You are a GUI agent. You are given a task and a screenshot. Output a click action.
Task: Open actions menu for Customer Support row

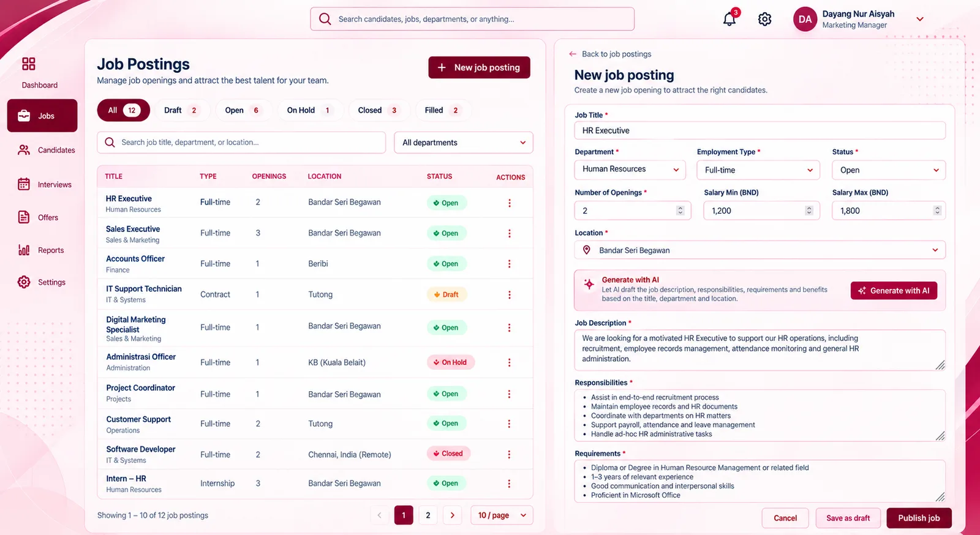[x=509, y=424]
